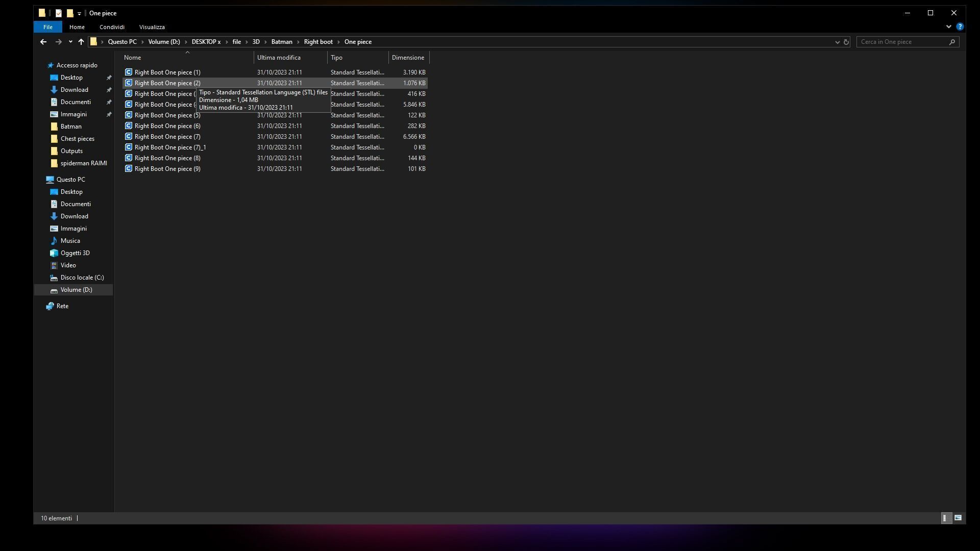Click the search magnifier icon
980x551 pixels.
point(952,42)
